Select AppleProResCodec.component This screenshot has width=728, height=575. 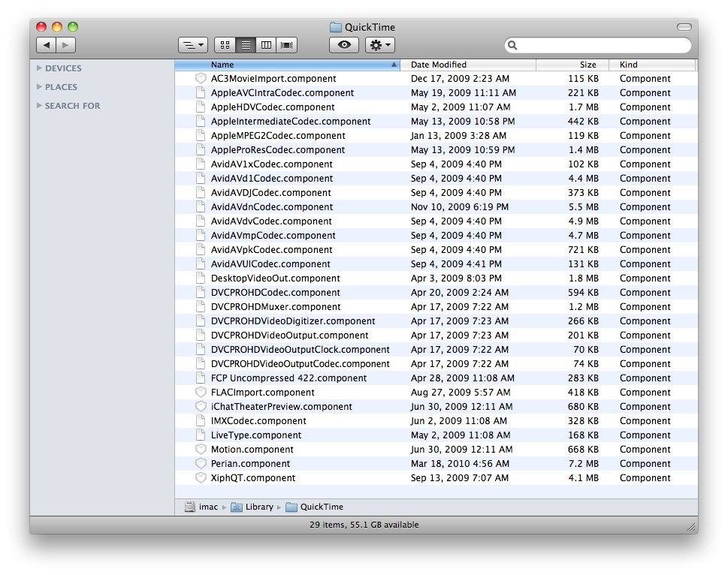(436, 150)
